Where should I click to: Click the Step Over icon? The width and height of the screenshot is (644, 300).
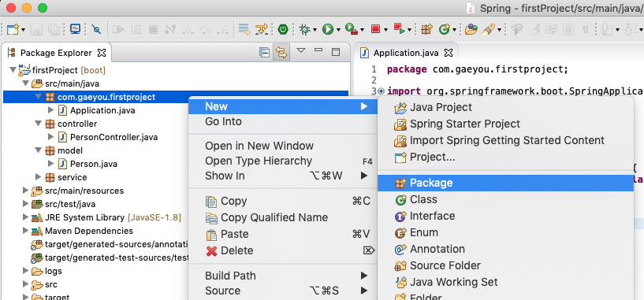coord(205,29)
